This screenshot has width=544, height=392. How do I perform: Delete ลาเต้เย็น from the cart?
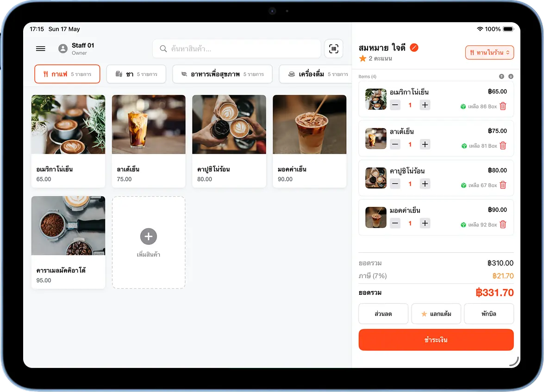[503, 146]
